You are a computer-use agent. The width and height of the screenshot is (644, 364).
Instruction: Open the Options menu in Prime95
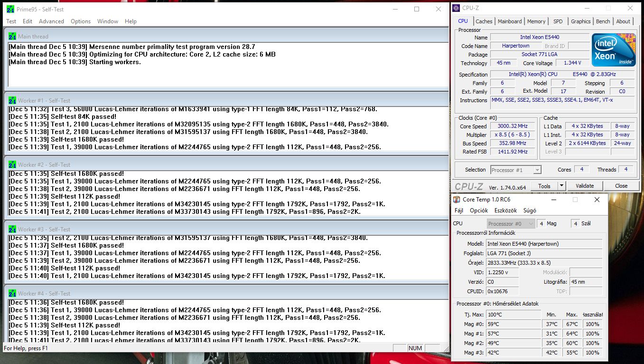point(81,21)
